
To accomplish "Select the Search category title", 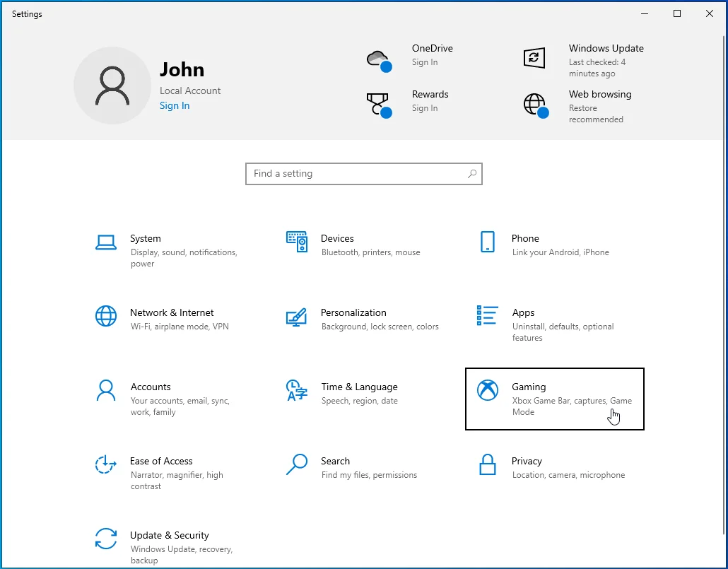I will (335, 462).
